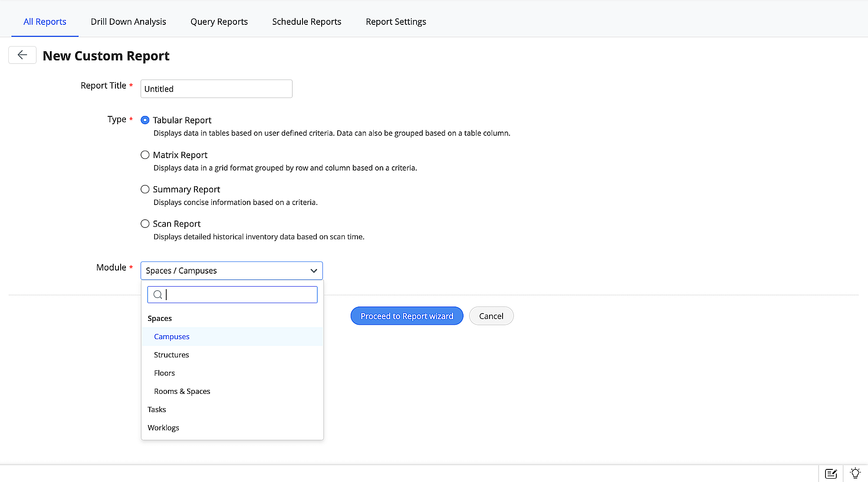The height and width of the screenshot is (482, 868).
Task: Click the lightbulb tips icon
Action: click(855, 473)
